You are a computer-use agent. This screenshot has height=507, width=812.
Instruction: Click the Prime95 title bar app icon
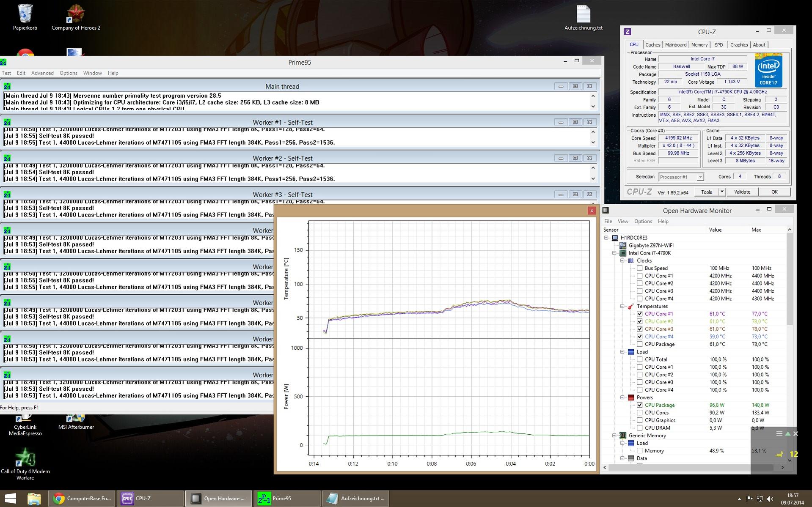click(x=3, y=62)
